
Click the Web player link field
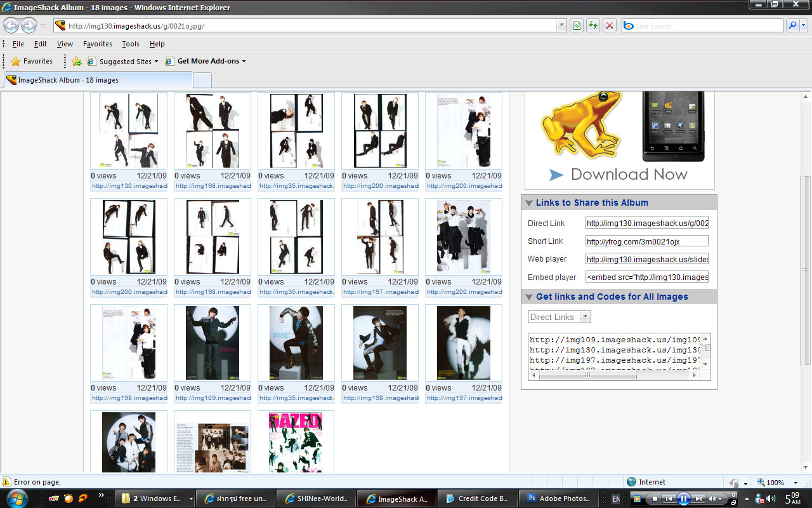click(x=646, y=259)
